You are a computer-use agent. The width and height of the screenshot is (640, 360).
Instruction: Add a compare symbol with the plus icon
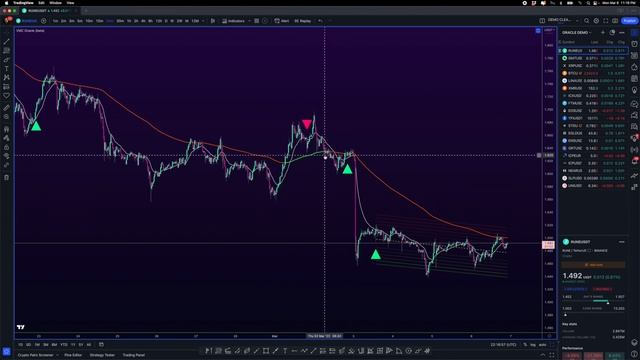pos(44,21)
